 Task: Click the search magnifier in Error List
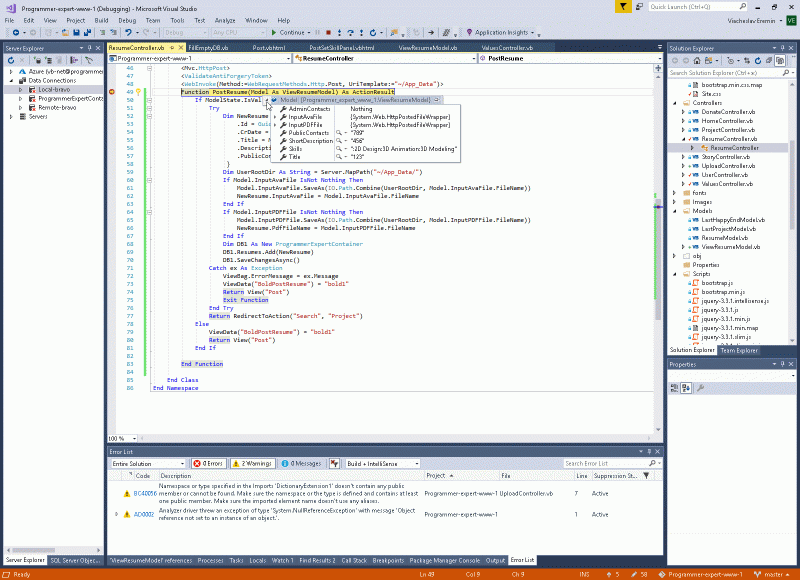click(x=653, y=463)
